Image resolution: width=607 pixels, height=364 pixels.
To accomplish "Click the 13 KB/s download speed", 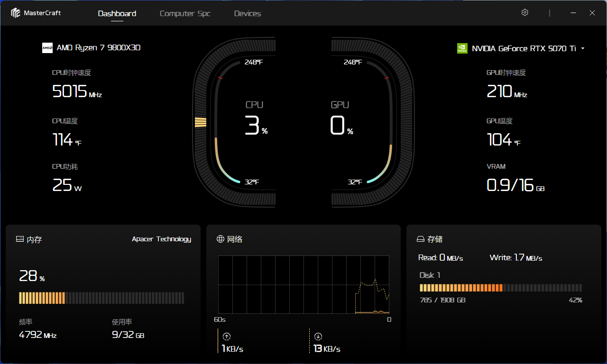I will click(x=327, y=349).
